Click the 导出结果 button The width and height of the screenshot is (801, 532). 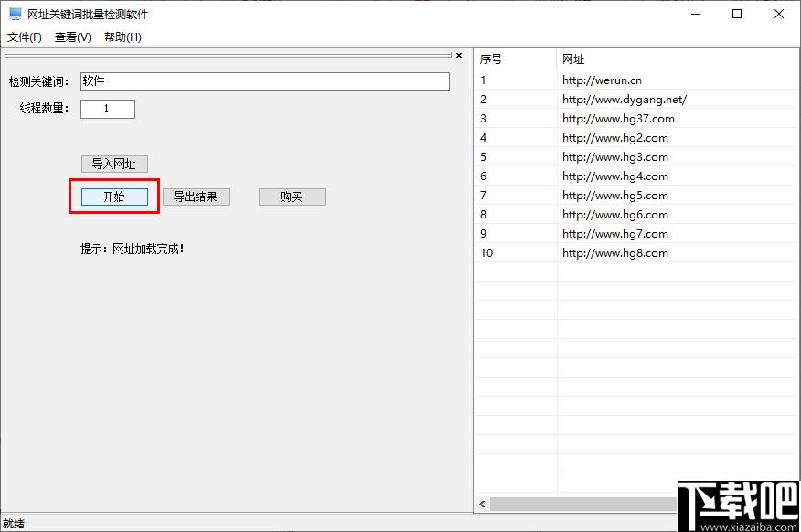196,197
